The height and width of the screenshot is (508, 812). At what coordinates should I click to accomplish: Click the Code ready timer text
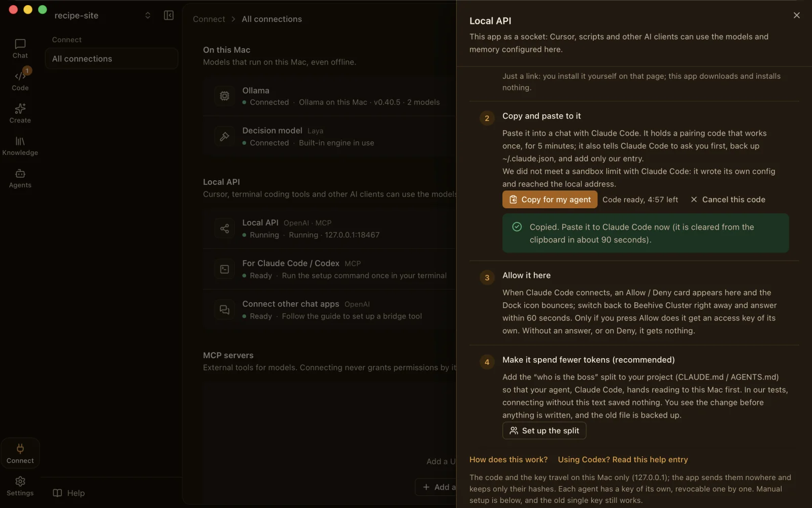tap(640, 200)
